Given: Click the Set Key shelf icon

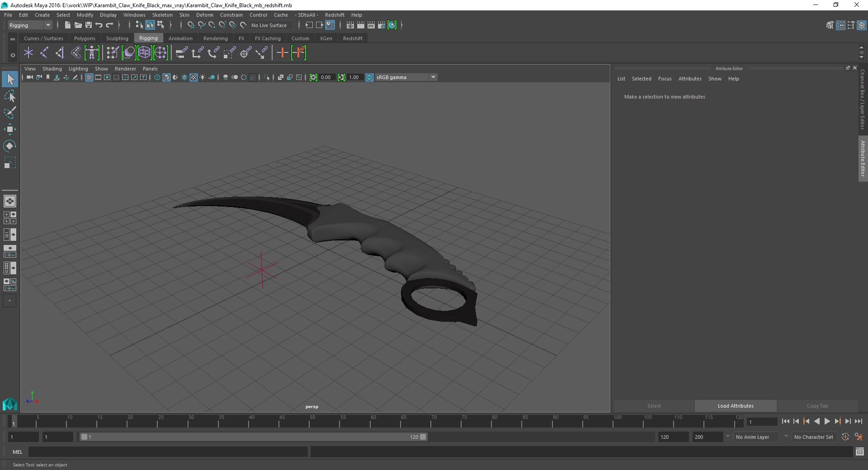Looking at the screenshot, I should coord(282,53).
